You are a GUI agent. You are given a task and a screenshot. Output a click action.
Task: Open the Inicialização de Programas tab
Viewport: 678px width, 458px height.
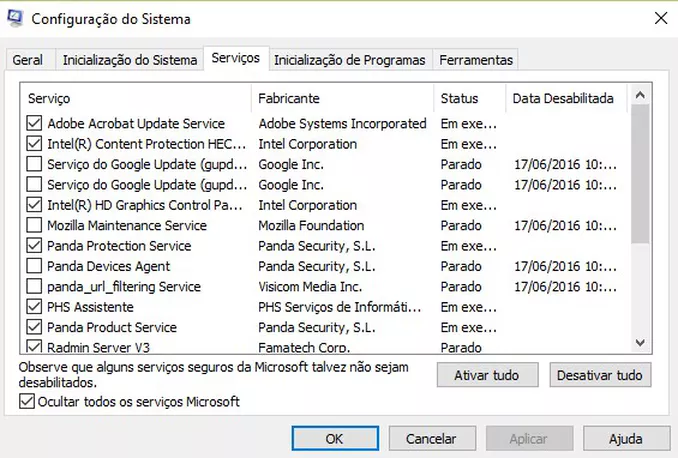pos(350,60)
